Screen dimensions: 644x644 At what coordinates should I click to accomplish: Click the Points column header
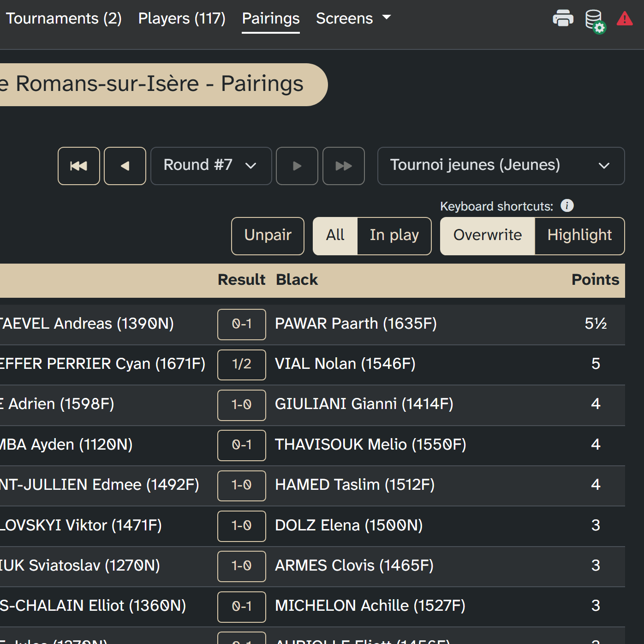tap(595, 280)
